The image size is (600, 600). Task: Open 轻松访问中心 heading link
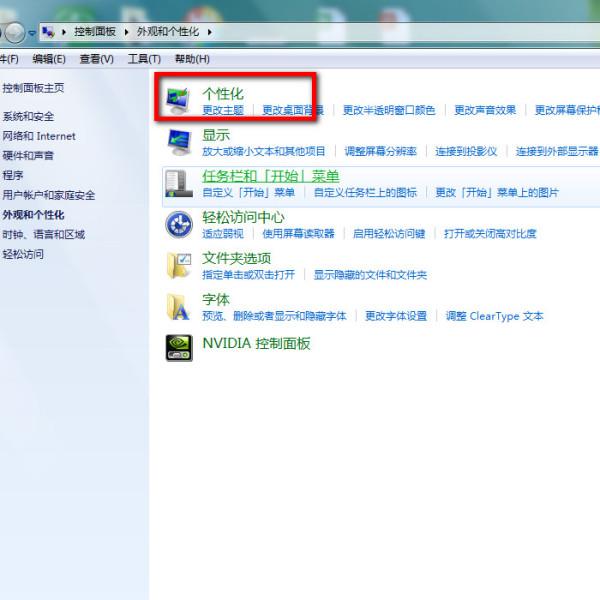click(x=243, y=217)
